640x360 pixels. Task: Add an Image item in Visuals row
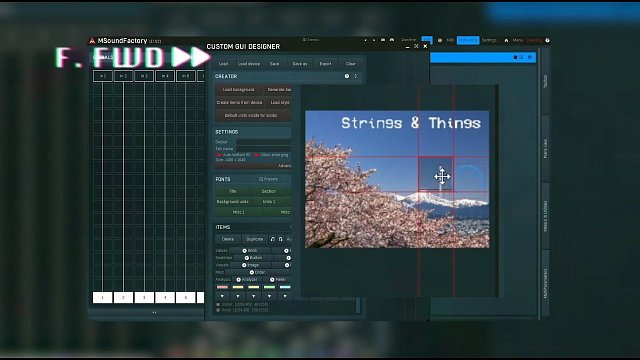pos(244,265)
